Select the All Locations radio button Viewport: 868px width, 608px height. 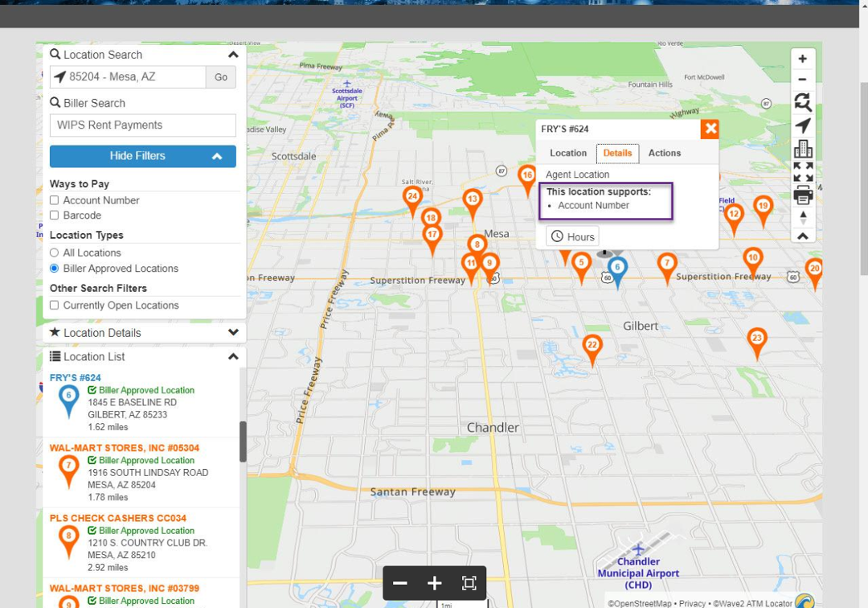click(55, 253)
